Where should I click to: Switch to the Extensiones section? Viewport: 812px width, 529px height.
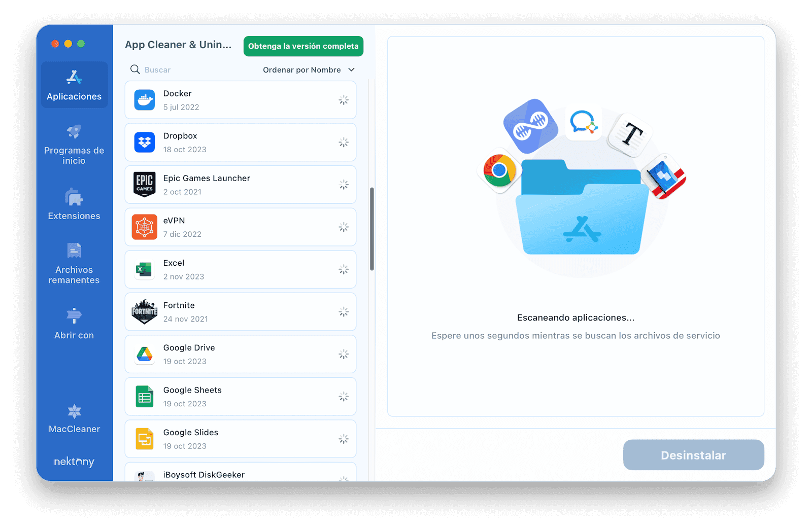(x=74, y=204)
